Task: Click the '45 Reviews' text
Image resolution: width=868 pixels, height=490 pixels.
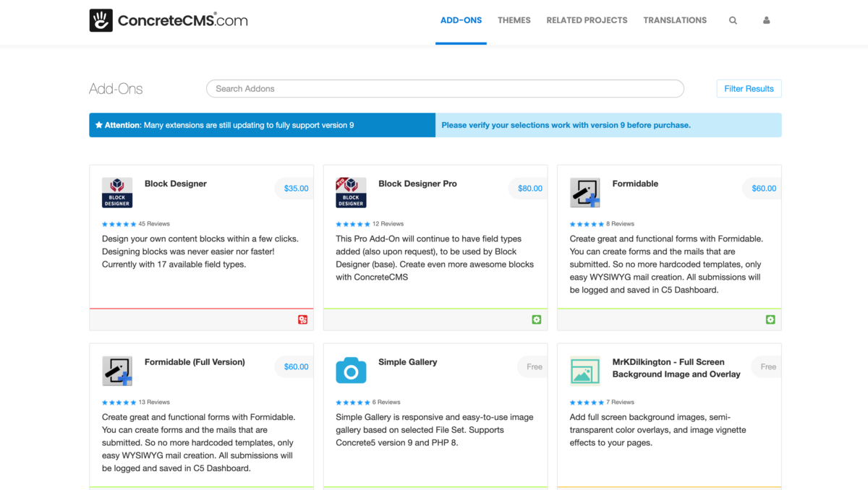Action: [x=154, y=224]
